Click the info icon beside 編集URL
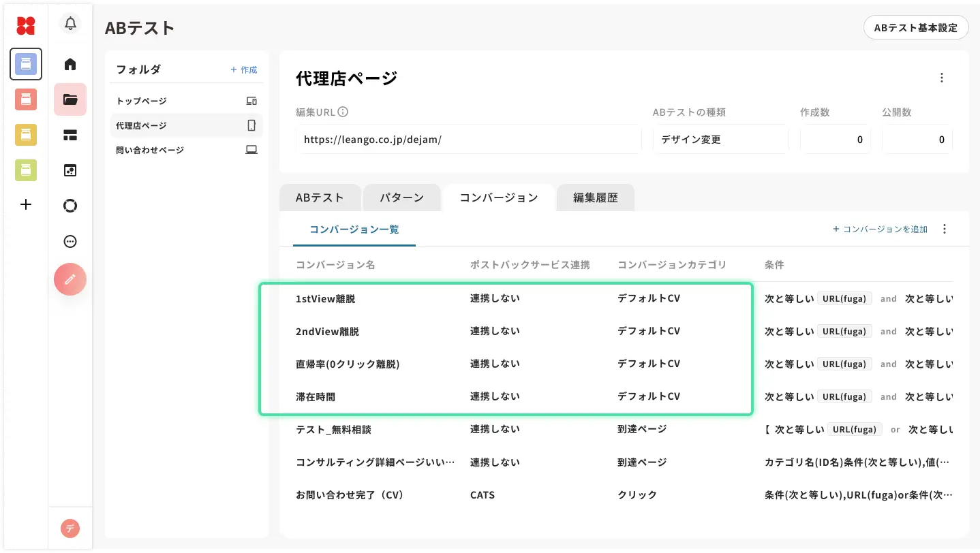 [x=343, y=112]
